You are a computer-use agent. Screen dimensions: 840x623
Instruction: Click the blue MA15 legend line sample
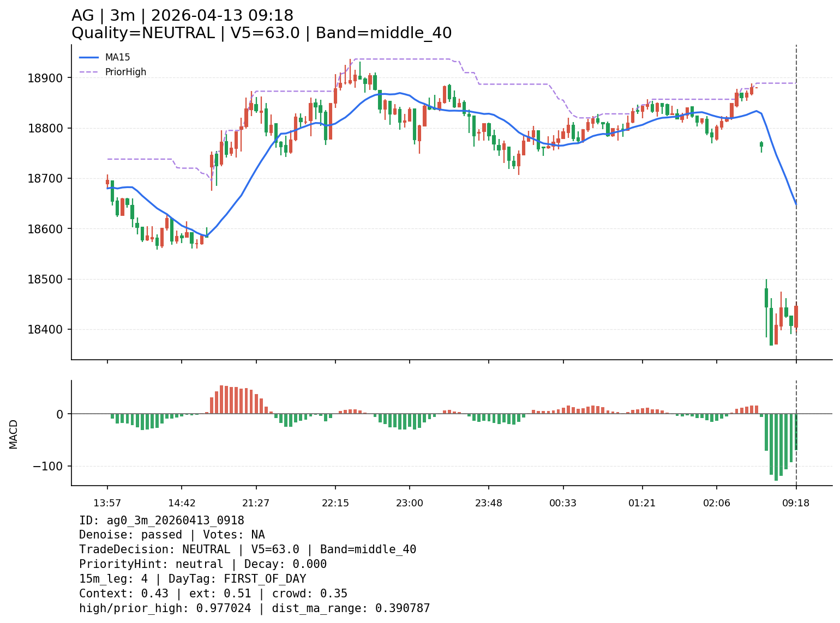click(89, 57)
